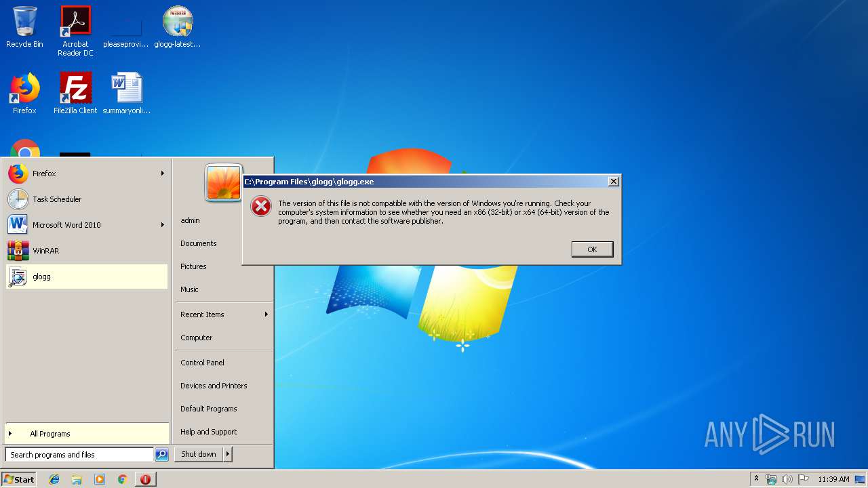The height and width of the screenshot is (488, 868).
Task: Click the user account picture
Action: point(224,182)
